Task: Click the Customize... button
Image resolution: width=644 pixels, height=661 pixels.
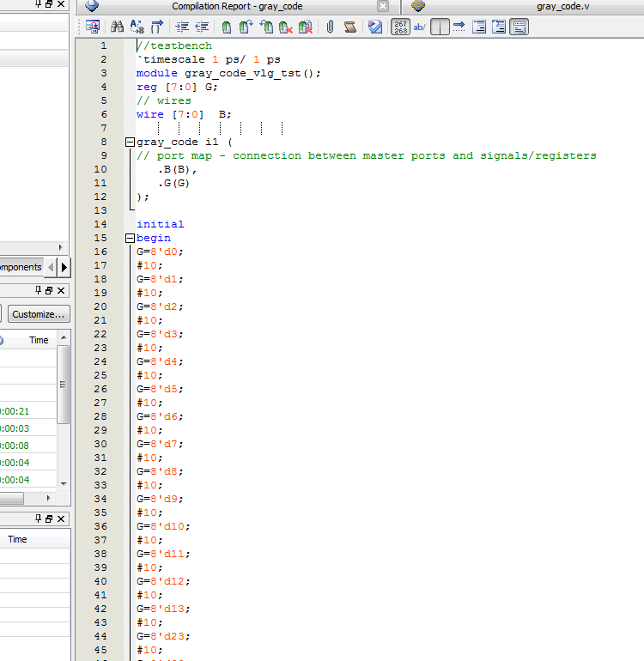Action: [x=39, y=314]
